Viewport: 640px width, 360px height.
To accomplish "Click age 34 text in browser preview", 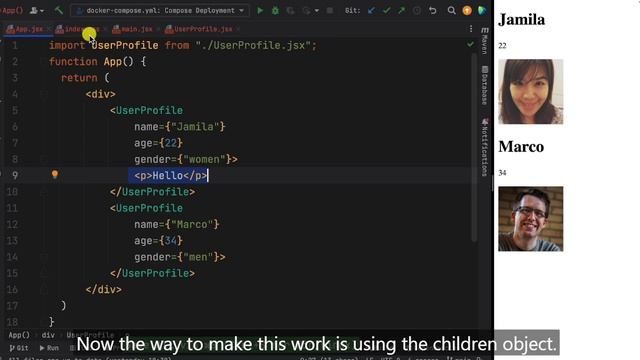I will [502, 173].
